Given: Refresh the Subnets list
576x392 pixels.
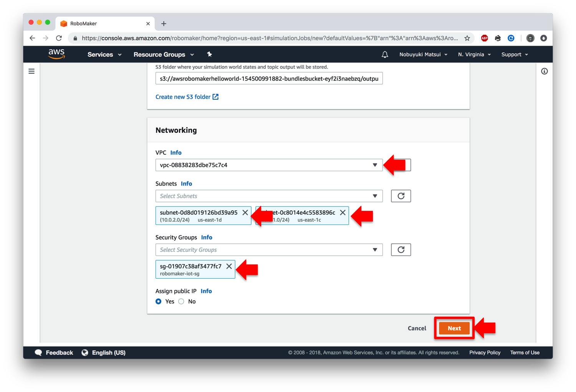Looking at the screenshot, I should (401, 196).
